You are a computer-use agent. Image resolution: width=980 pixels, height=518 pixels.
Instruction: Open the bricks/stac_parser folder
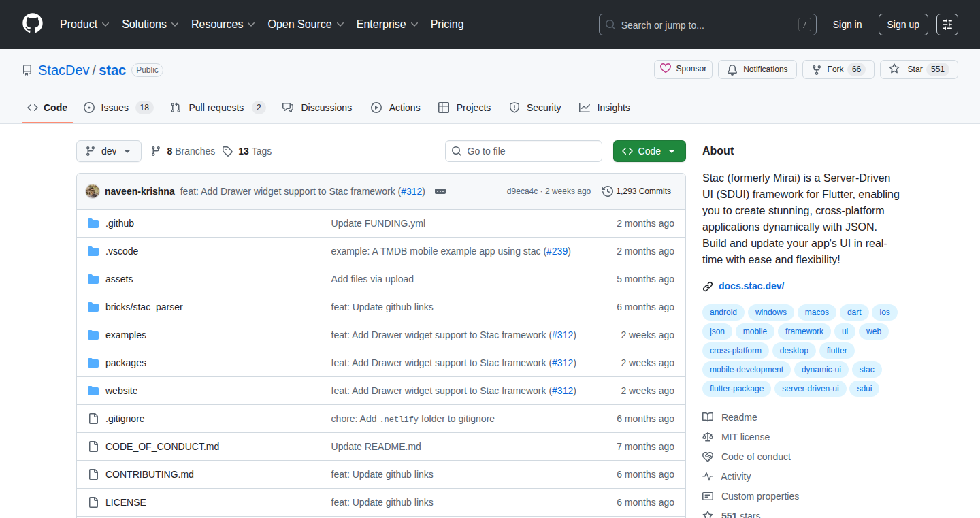144,307
